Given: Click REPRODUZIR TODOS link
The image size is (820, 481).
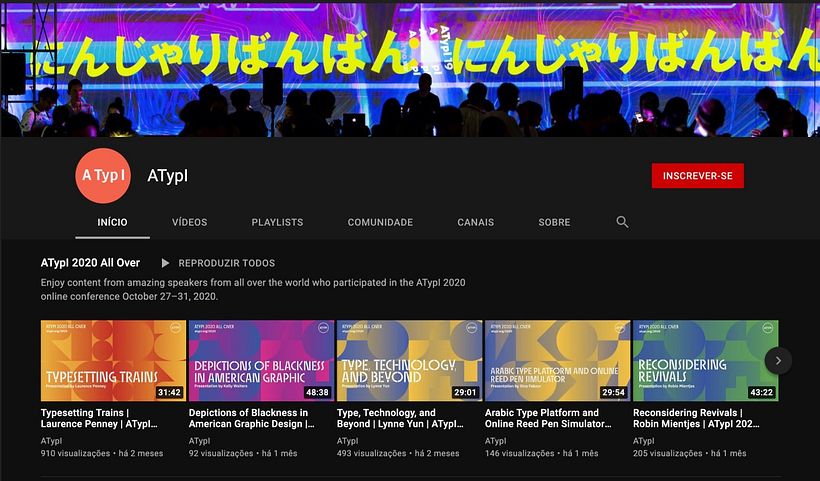Looking at the screenshot, I should pos(226,263).
